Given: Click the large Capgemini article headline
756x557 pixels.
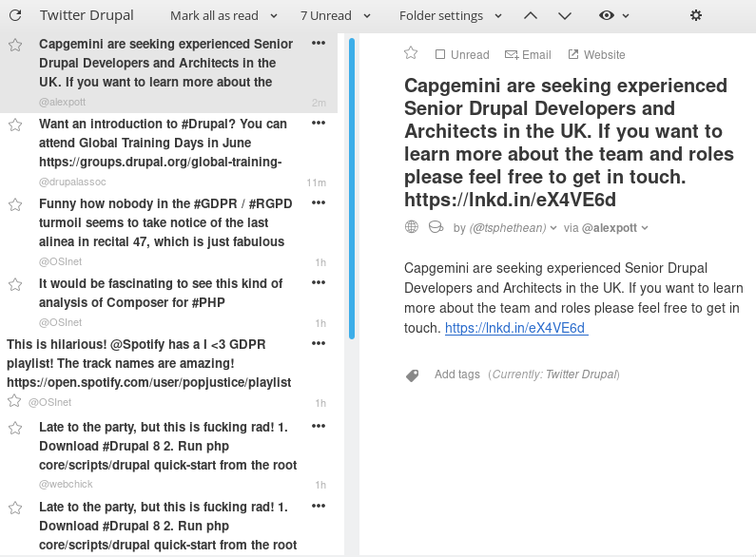Looking at the screenshot, I should (569, 143).
